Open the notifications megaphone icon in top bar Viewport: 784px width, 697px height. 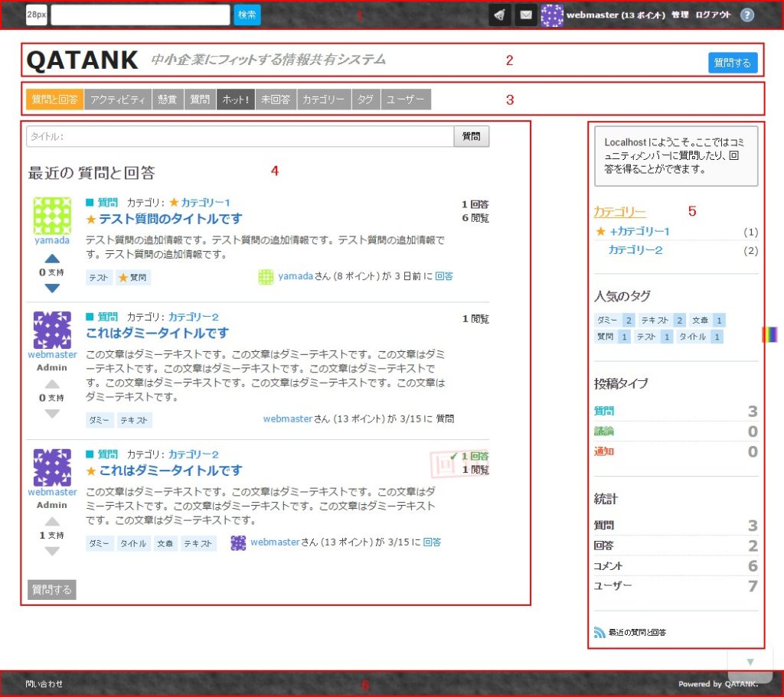(499, 15)
